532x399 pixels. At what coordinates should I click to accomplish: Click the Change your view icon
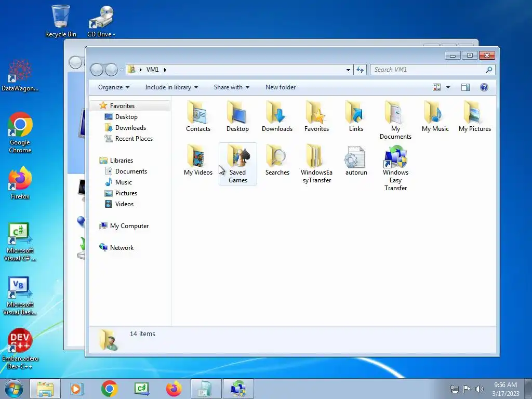click(x=436, y=87)
